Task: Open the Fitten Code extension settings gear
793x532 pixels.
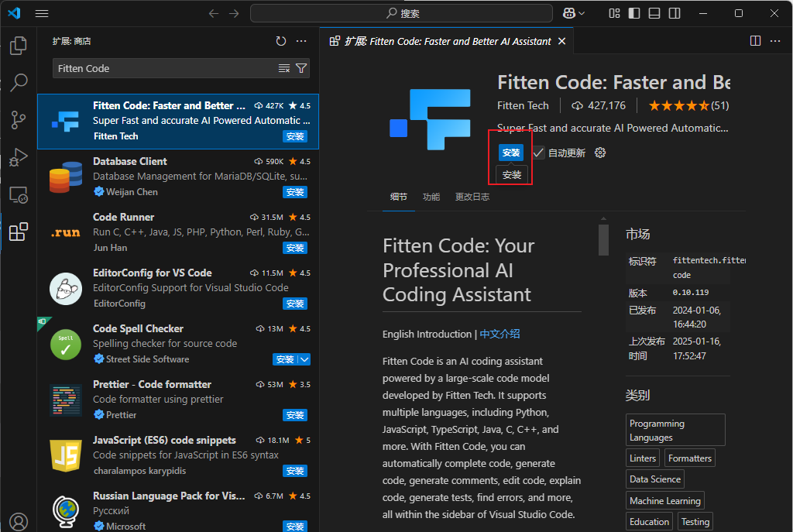Action: [600, 153]
